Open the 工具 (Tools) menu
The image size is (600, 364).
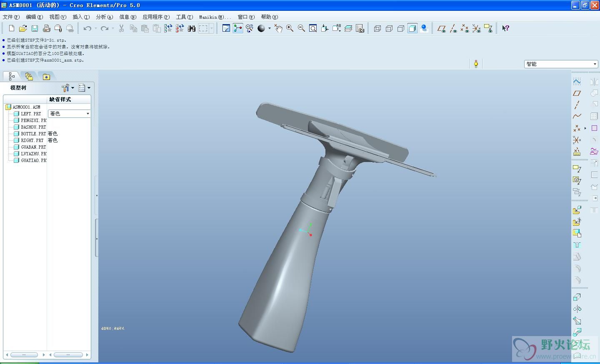coord(185,17)
